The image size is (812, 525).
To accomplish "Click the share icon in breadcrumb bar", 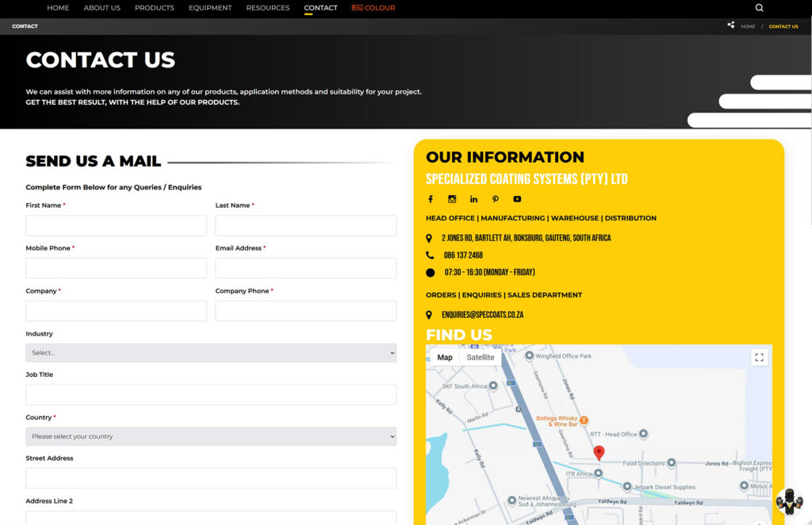I will tap(730, 25).
